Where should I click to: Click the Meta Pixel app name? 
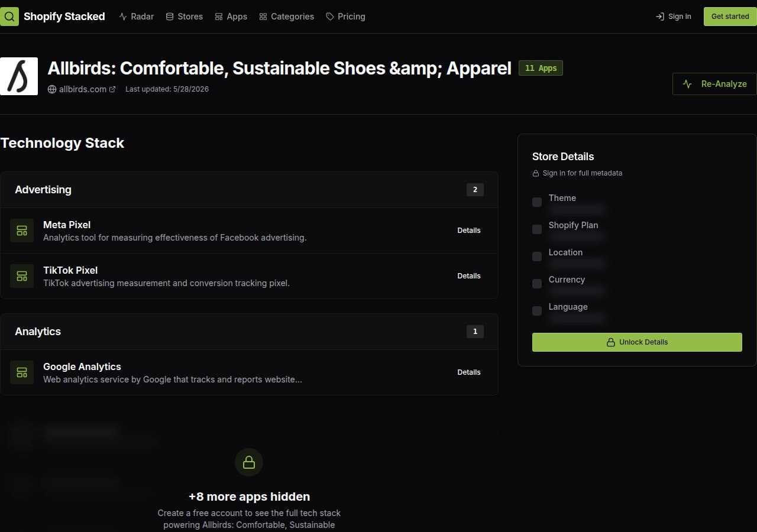(67, 225)
